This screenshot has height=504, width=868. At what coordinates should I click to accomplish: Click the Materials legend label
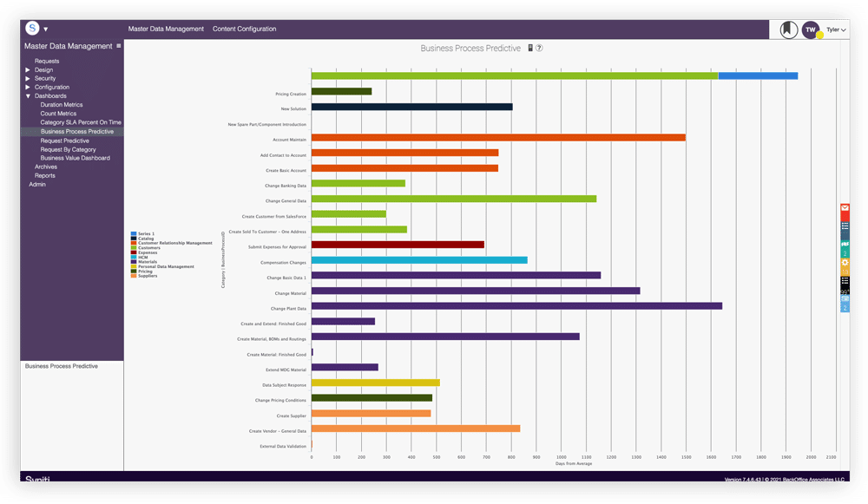click(x=148, y=262)
